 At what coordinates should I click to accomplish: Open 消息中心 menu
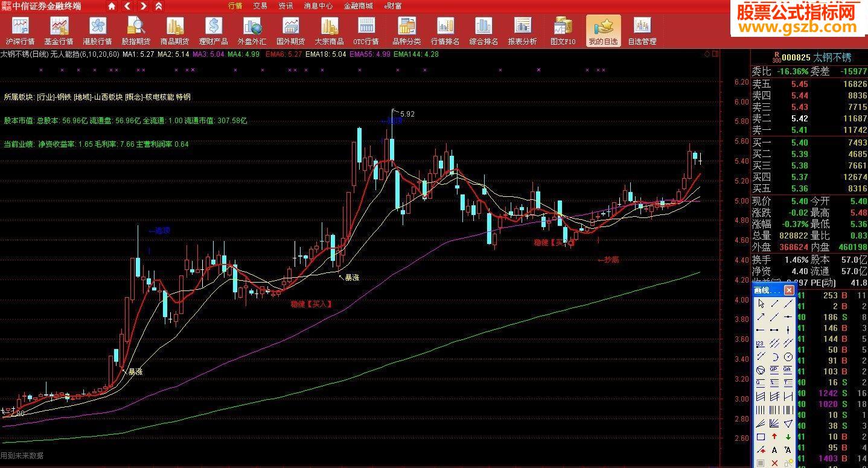coord(318,6)
